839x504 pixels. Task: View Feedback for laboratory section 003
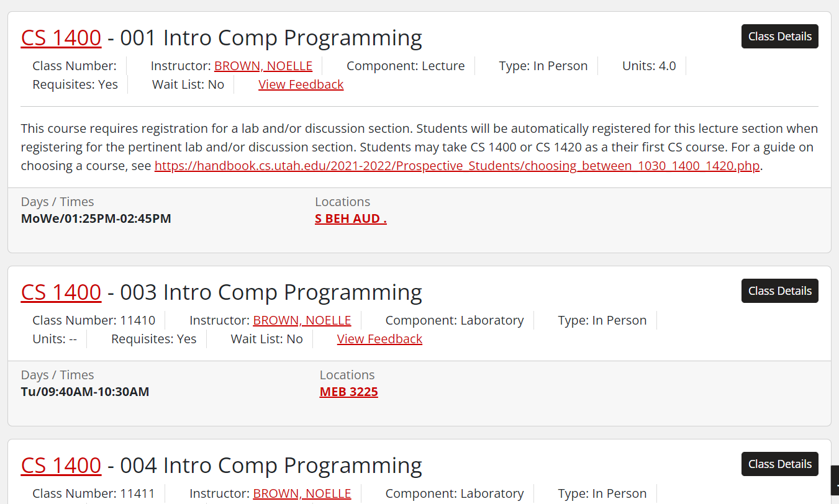(x=379, y=339)
